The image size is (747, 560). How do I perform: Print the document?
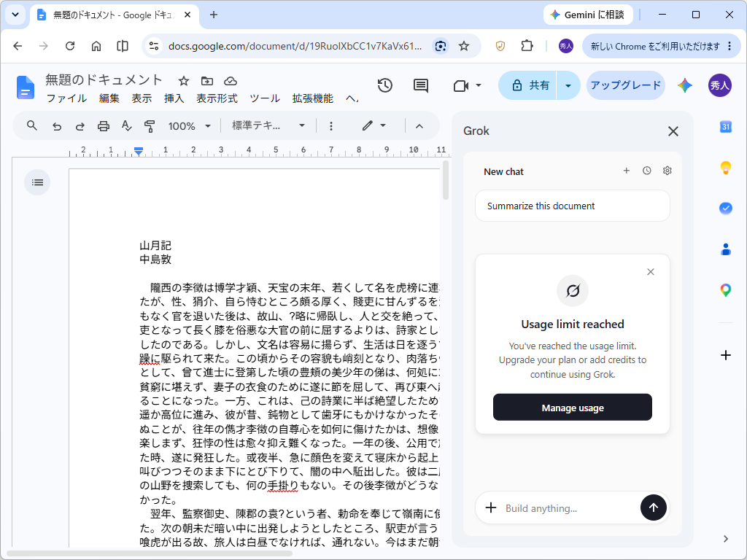click(x=104, y=126)
